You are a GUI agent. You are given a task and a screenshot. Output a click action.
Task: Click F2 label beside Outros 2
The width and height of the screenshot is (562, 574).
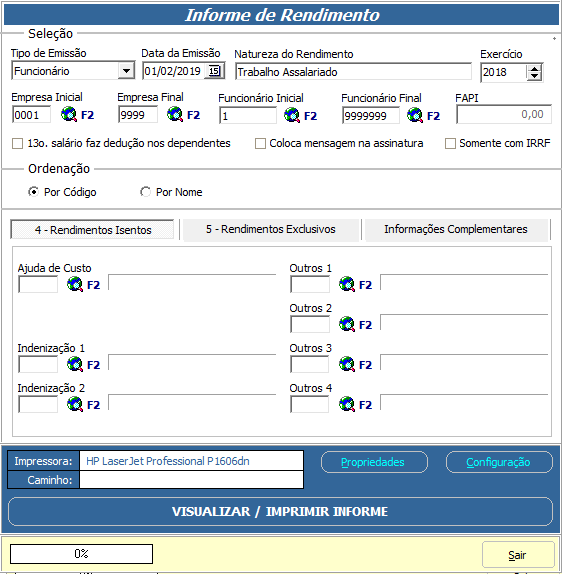[365, 325]
